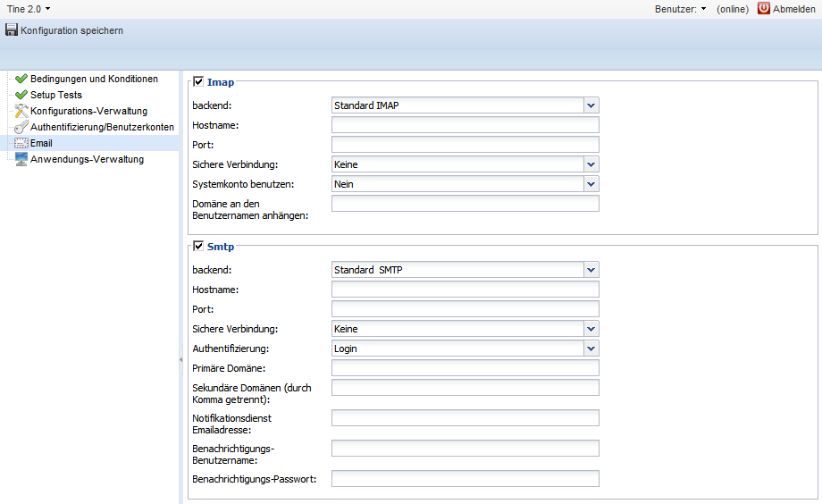
Task: Expand the SMTP Authentifizierung dropdown
Action: point(591,349)
